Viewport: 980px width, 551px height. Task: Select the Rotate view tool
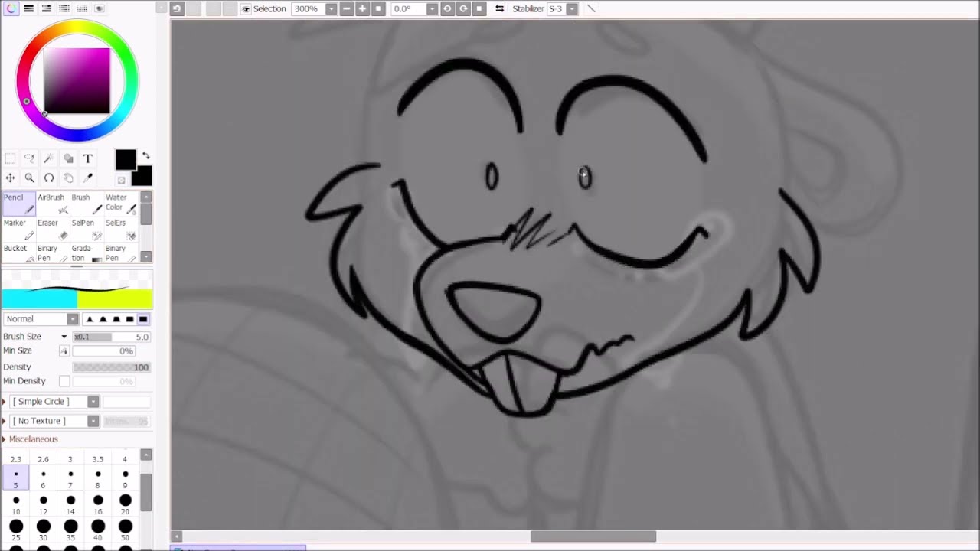pyautogui.click(x=48, y=178)
